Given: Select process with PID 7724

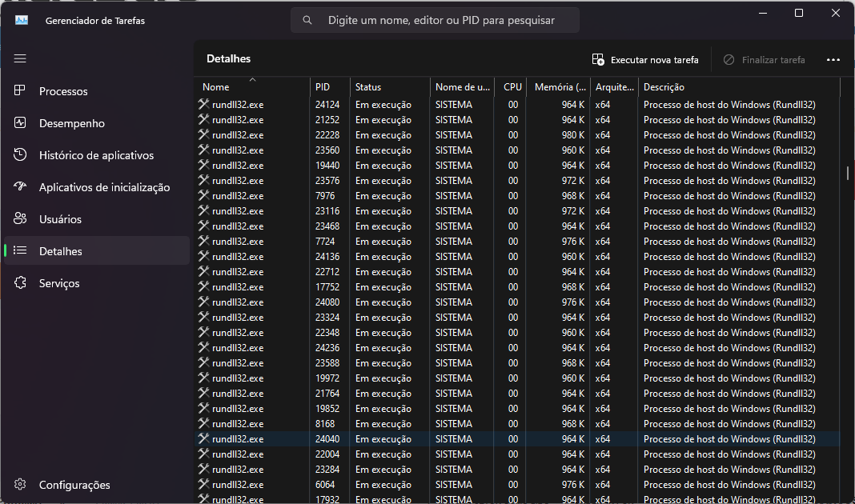Looking at the screenshot, I should click(x=517, y=241).
